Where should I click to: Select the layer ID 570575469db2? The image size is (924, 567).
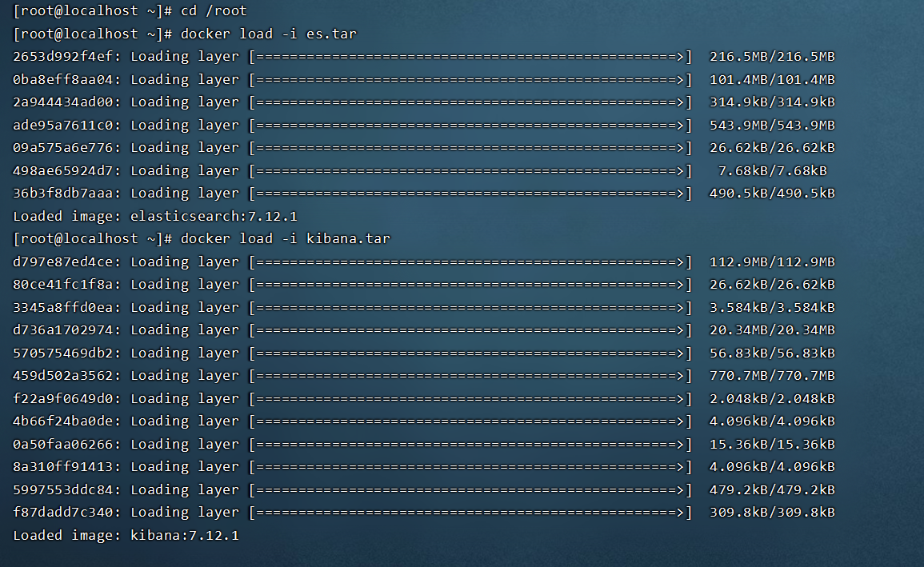62,353
